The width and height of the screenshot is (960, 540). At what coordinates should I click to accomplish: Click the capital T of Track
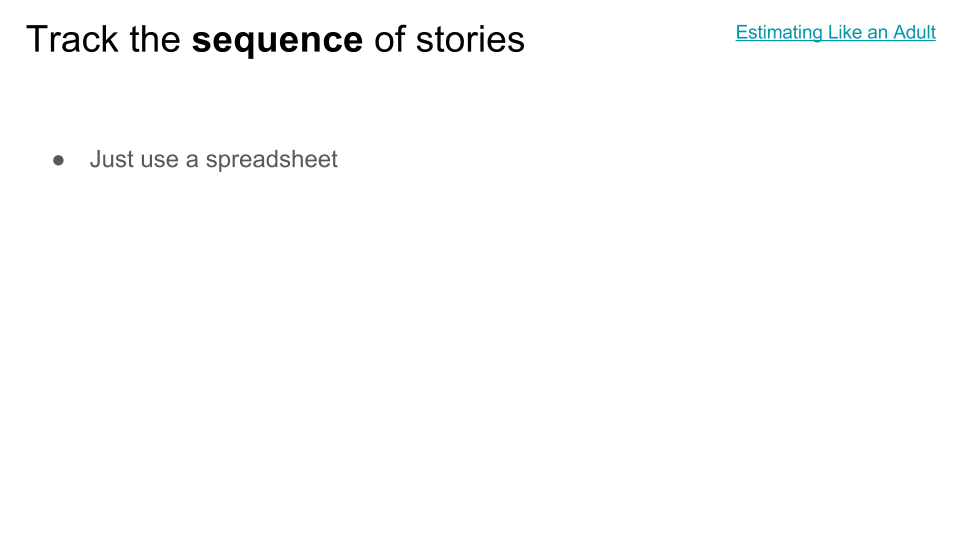tap(37, 39)
